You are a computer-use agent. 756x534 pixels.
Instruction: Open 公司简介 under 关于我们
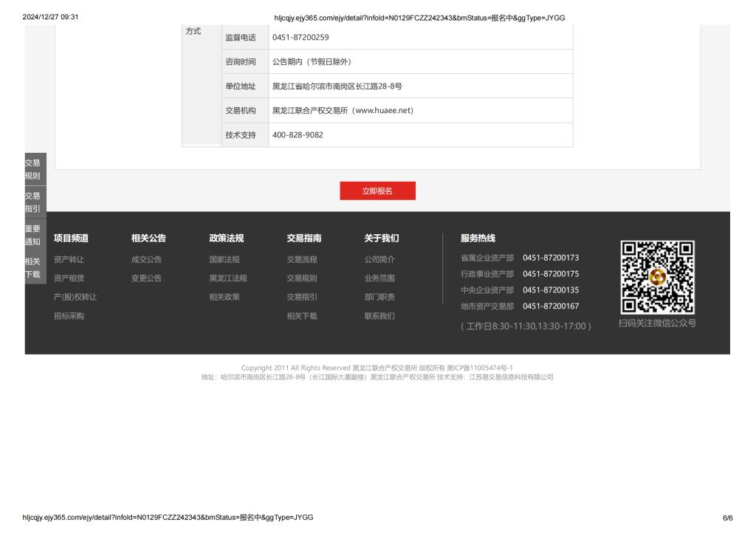point(379,259)
